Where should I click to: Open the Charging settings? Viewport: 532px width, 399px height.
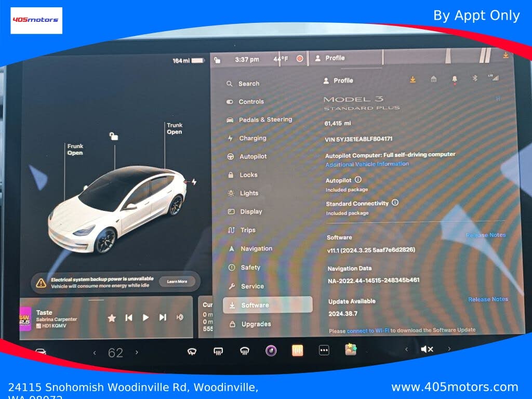click(x=247, y=138)
